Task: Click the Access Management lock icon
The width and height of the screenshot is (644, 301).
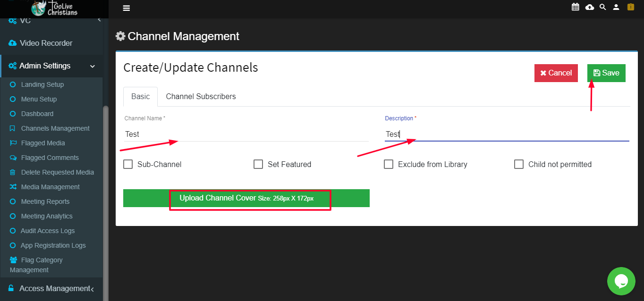Action: pos(11,288)
